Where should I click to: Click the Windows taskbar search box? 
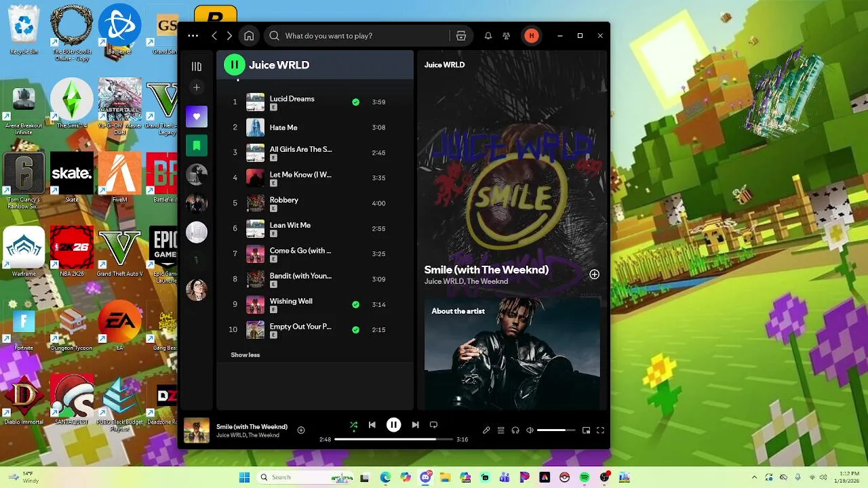tap(306, 478)
